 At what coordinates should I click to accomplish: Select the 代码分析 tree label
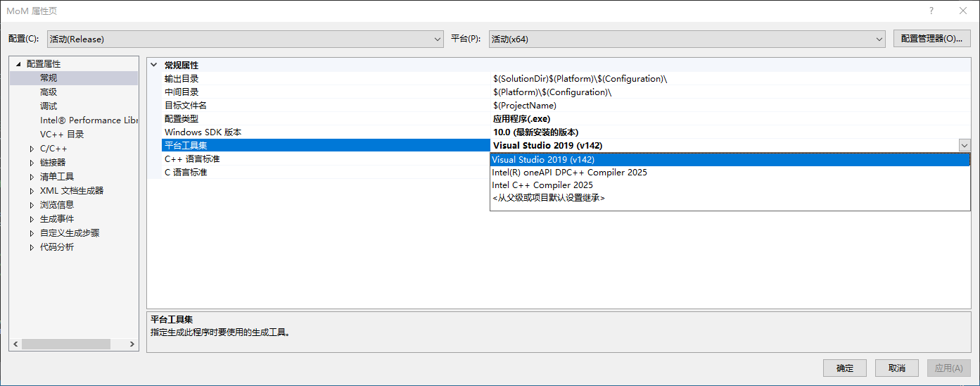(57, 247)
